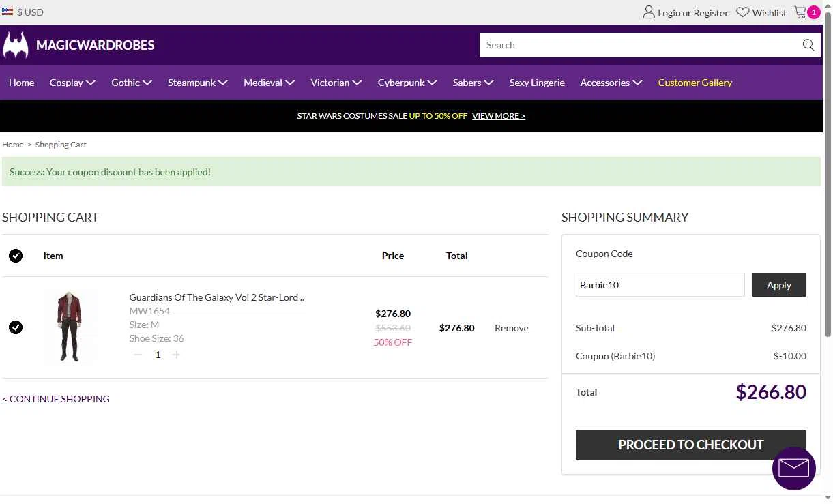Click the coupon success message banner
This screenshot has height=504, width=833.
point(411,172)
